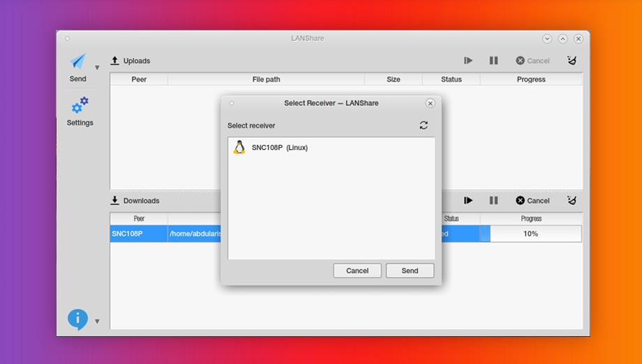Select the SNC108P download row peer cell
Image resolution: width=642 pixels, height=364 pixels.
tap(139, 234)
